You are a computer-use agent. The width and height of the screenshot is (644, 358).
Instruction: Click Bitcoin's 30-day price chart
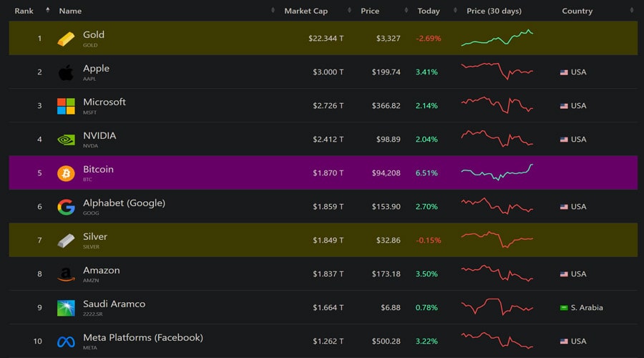click(x=497, y=173)
